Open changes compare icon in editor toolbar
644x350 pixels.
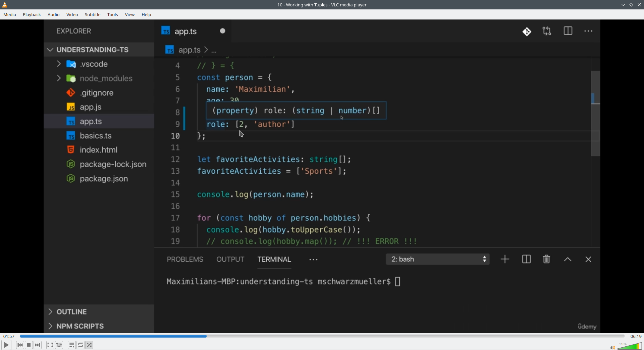pos(547,31)
